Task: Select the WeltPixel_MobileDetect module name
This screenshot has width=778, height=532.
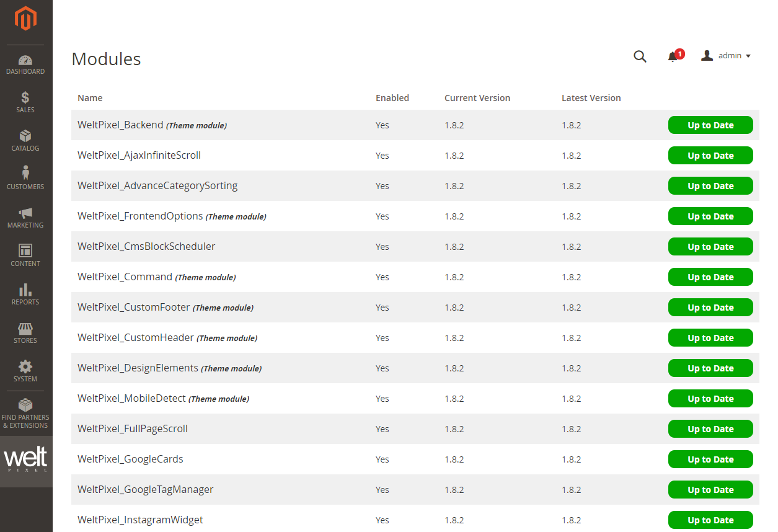Action: tap(131, 398)
